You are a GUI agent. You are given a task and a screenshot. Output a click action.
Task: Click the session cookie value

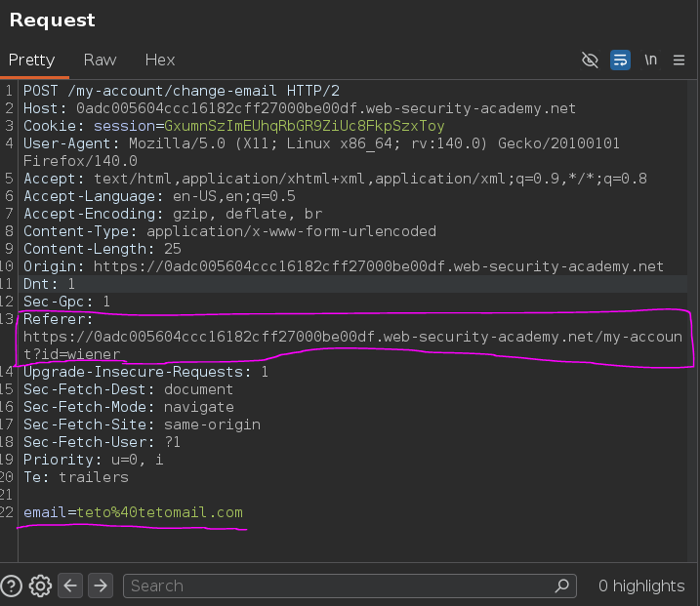pyautogui.click(x=305, y=126)
